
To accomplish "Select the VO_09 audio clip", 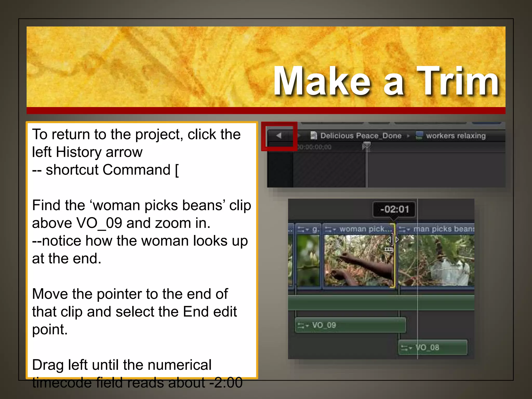I will pyautogui.click(x=350, y=325).
